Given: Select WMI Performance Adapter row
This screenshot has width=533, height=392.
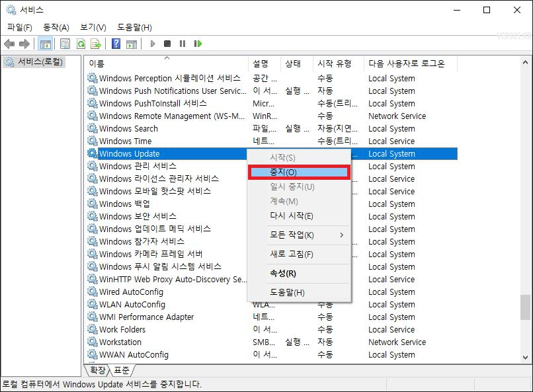Looking at the screenshot, I should click(272, 317).
